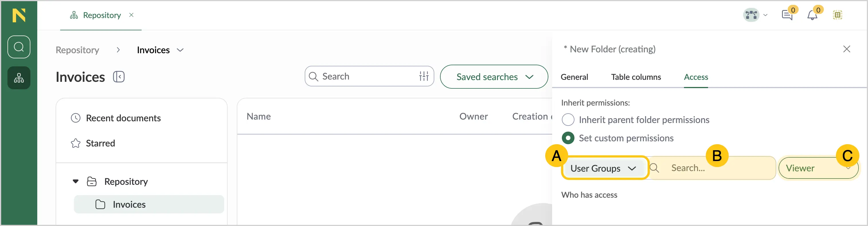Open the messages icon with badge
Screen dimensions: 868x226
click(x=787, y=15)
